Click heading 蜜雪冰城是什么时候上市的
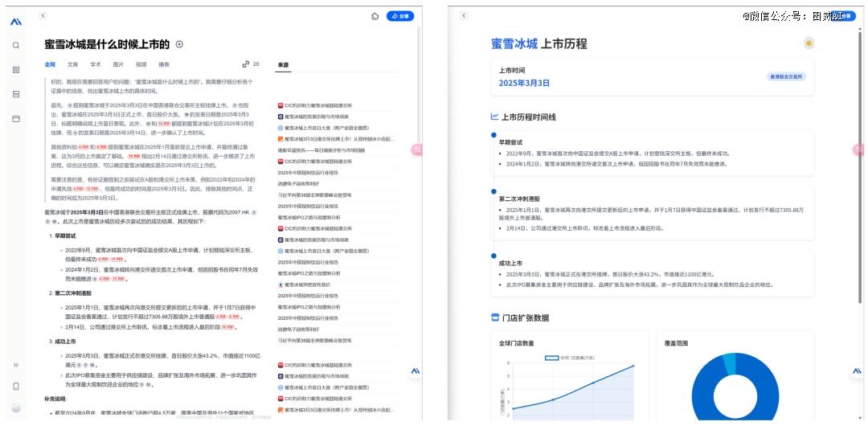 coord(107,45)
